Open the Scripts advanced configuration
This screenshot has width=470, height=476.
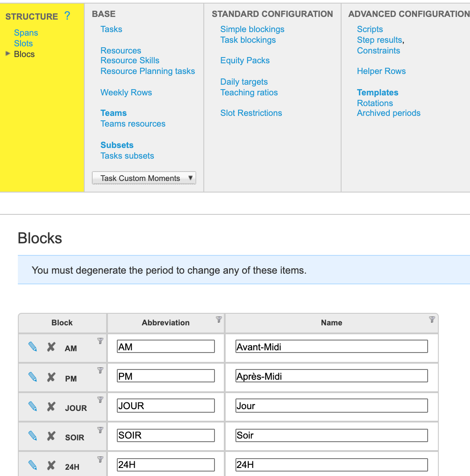(370, 29)
